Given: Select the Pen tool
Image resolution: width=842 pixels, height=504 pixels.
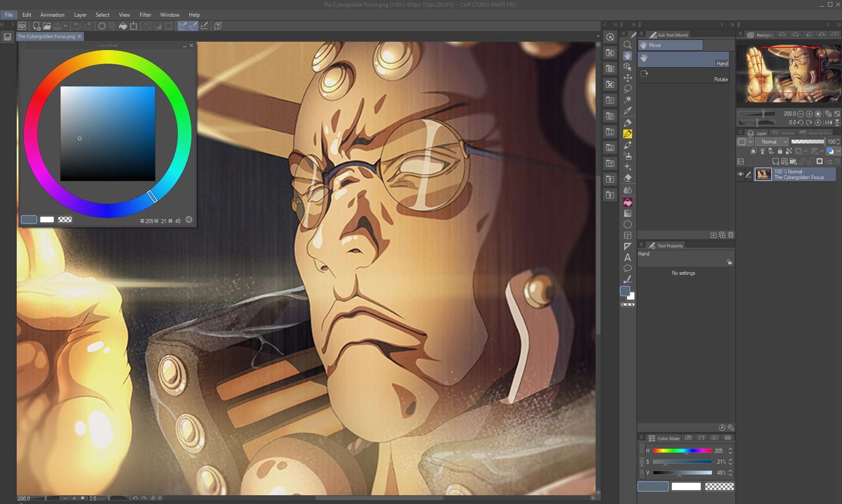Looking at the screenshot, I should pyautogui.click(x=627, y=123).
